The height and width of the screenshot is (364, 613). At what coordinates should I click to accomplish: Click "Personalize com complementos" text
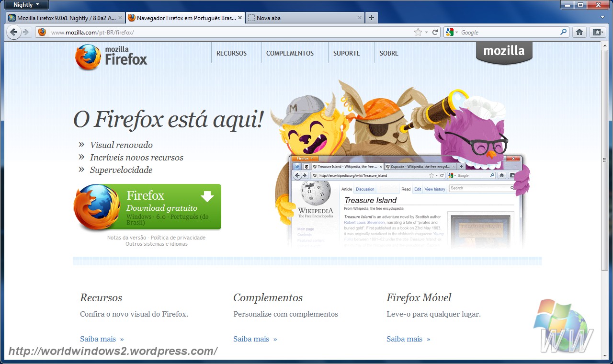[285, 314]
